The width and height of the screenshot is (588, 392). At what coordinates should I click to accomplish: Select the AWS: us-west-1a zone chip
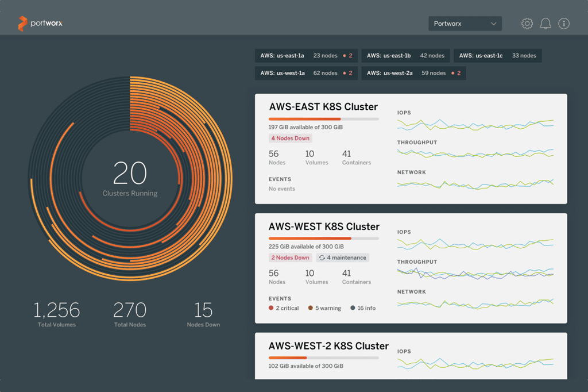coord(306,73)
